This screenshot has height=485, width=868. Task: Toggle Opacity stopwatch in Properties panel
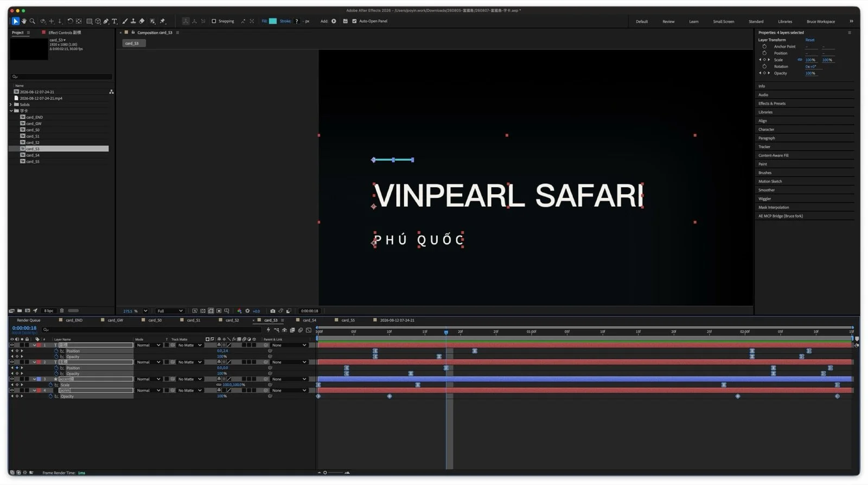764,73
